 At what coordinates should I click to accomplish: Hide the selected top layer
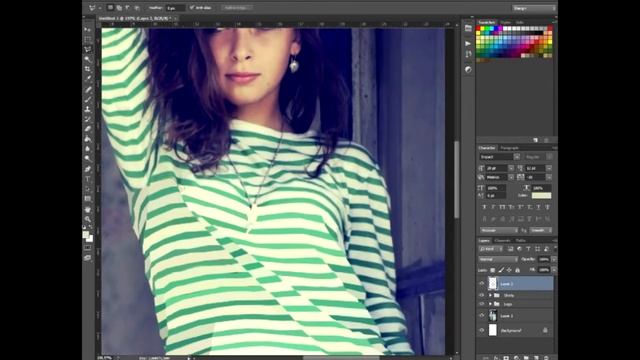coord(482,283)
